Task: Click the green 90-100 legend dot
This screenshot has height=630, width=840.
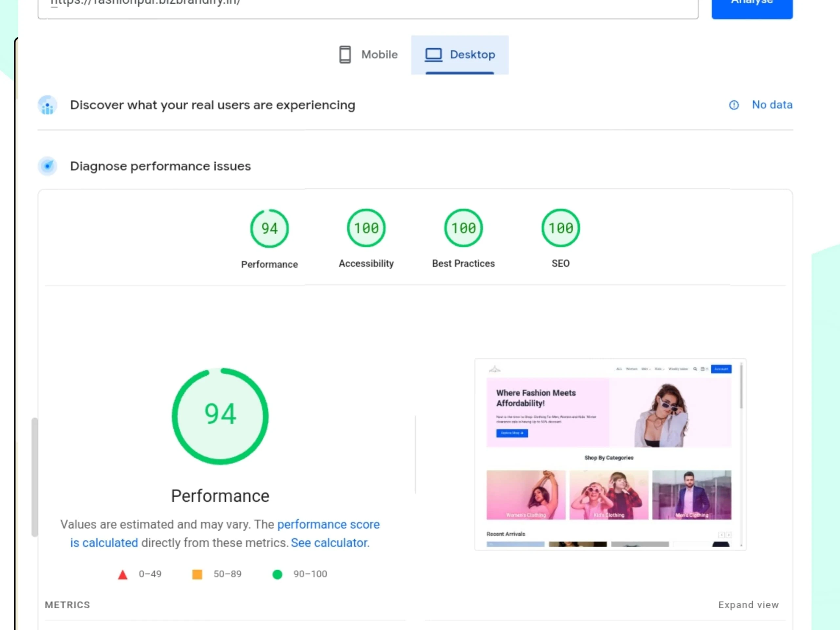Action: (x=278, y=574)
